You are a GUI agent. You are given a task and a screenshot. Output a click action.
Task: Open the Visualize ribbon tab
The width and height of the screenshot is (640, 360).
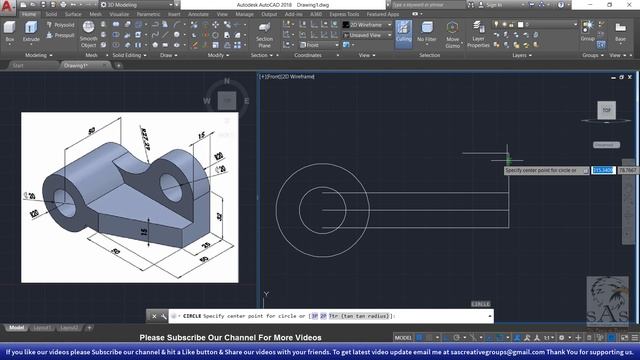click(119, 14)
